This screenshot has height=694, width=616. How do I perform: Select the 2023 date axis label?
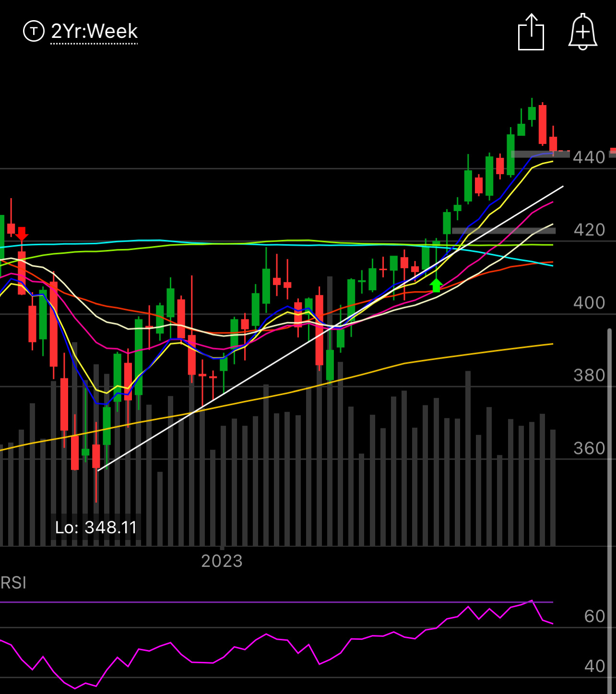222,561
